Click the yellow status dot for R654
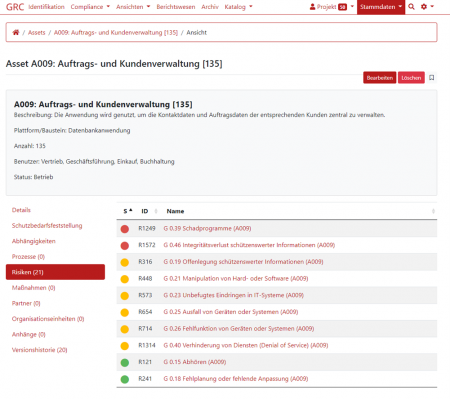Viewport: 450px width, 399px height. (125, 312)
